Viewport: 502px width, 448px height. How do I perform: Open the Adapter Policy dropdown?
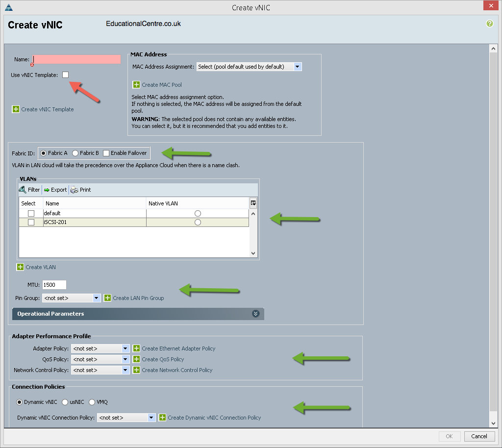click(100, 348)
